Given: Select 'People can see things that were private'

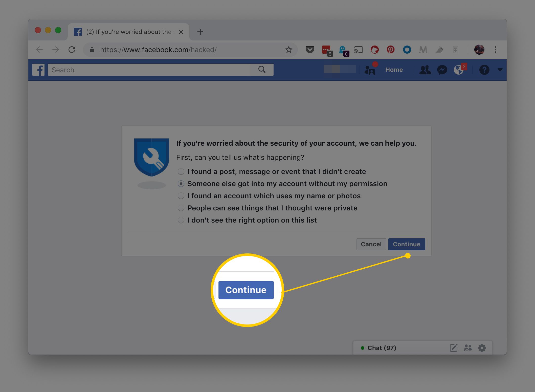Looking at the screenshot, I should point(181,207).
